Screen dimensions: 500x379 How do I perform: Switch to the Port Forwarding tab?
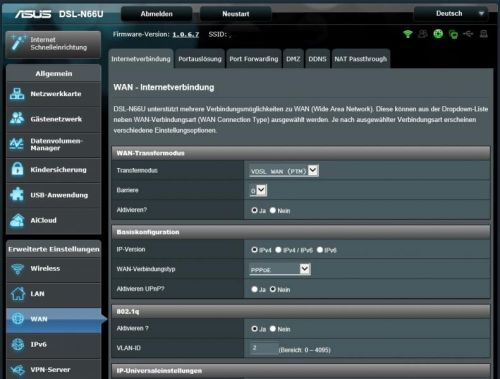[254, 59]
